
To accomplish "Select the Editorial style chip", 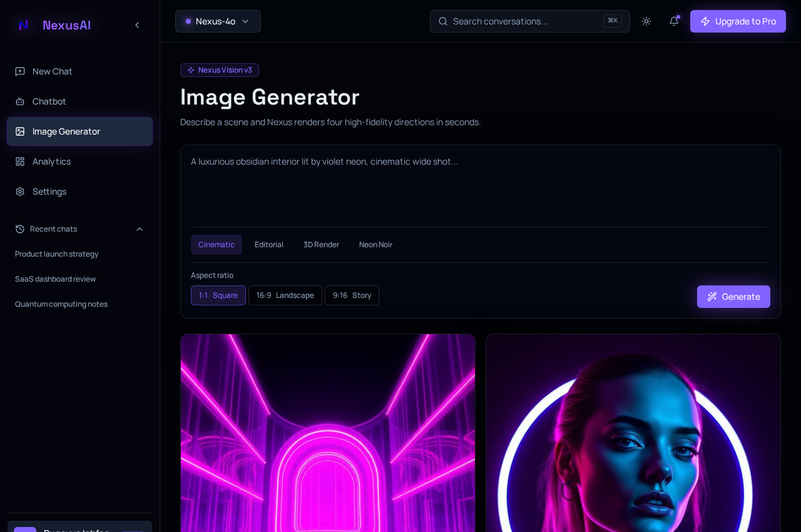I will [269, 245].
